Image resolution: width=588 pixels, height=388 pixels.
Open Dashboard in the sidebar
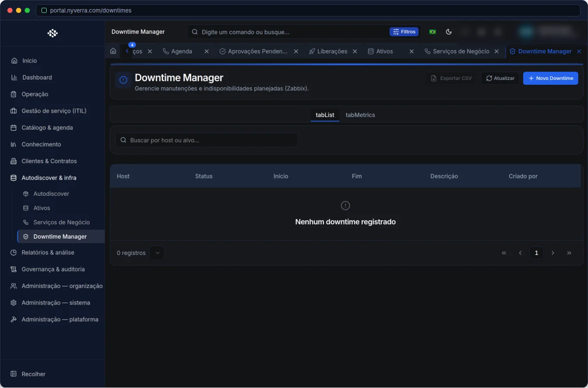(x=37, y=77)
